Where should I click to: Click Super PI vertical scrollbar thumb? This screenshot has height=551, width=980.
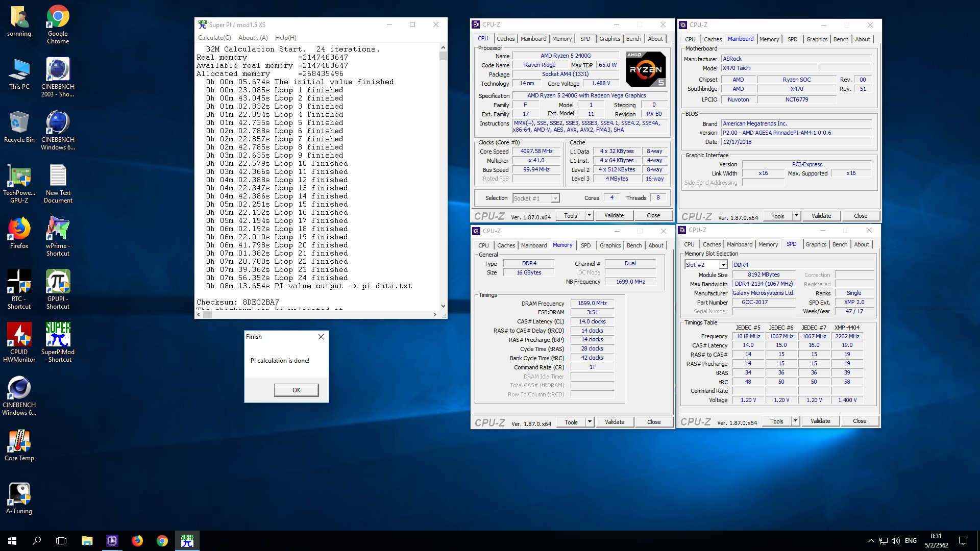(443, 56)
